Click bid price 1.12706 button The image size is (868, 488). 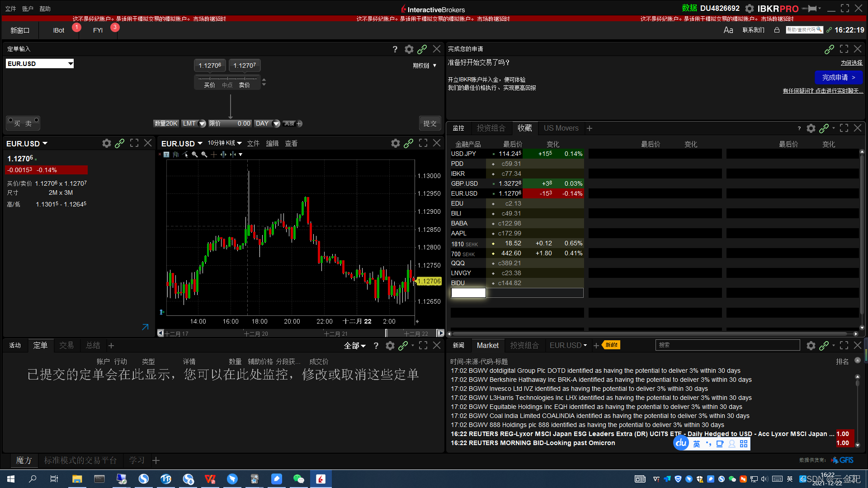pyautogui.click(x=210, y=66)
